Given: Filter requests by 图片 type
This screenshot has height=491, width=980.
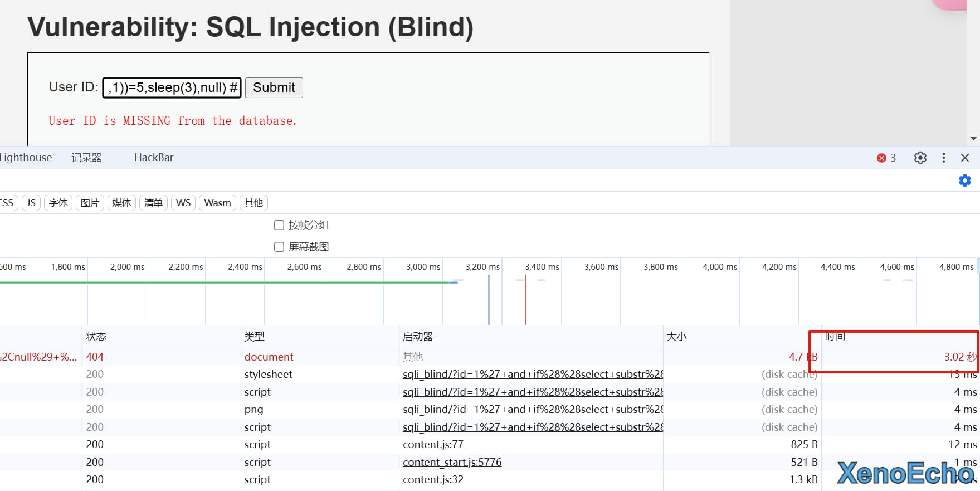Looking at the screenshot, I should [x=90, y=203].
